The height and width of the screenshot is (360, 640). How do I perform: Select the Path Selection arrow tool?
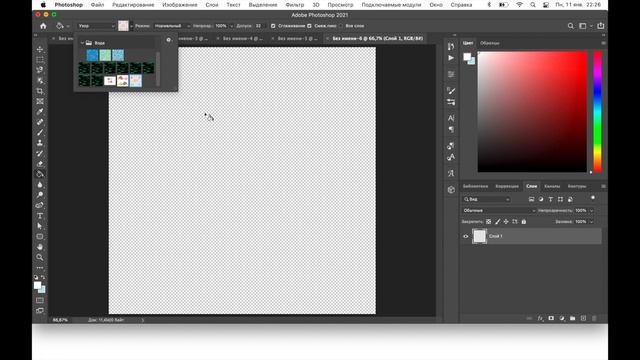[40, 226]
